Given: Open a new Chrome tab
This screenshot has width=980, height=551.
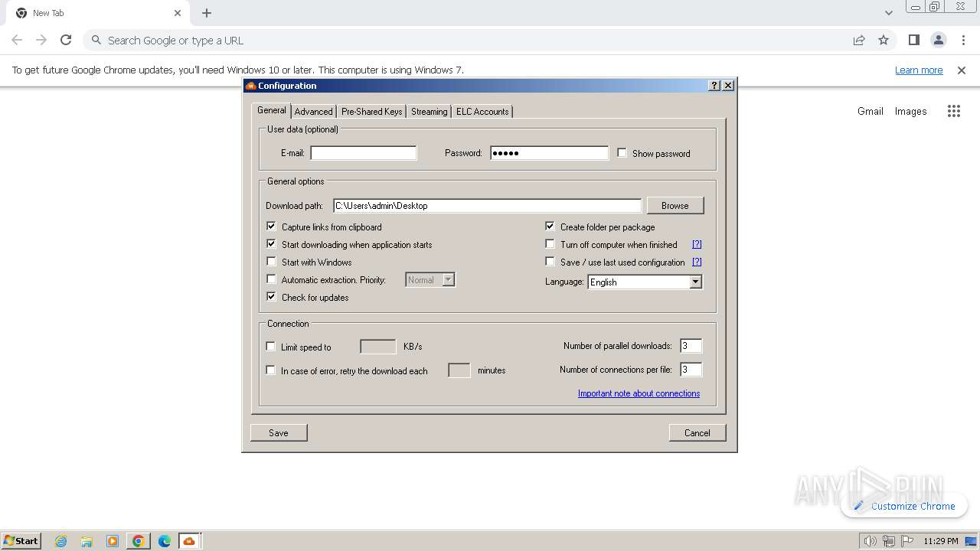Looking at the screenshot, I should 207,13.
